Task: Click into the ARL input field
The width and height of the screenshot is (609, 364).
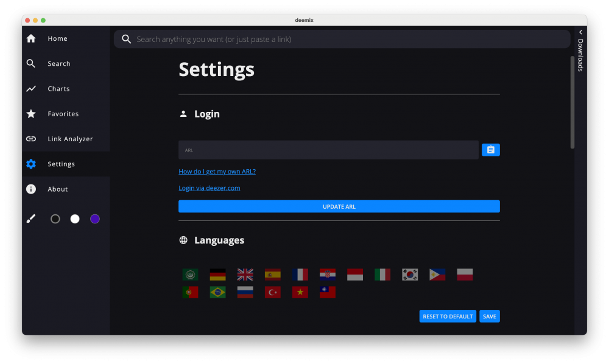Action: (x=328, y=150)
